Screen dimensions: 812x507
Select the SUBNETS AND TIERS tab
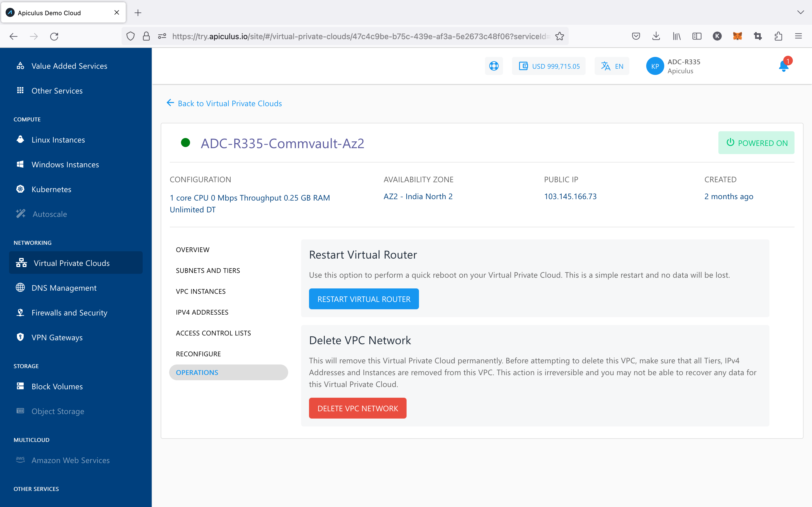click(209, 270)
